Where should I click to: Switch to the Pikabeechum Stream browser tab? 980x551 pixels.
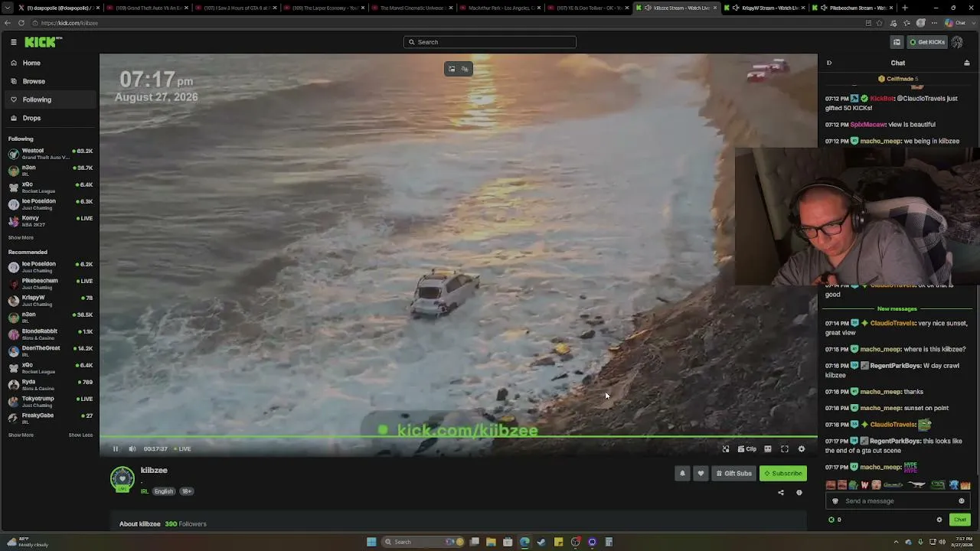click(852, 8)
